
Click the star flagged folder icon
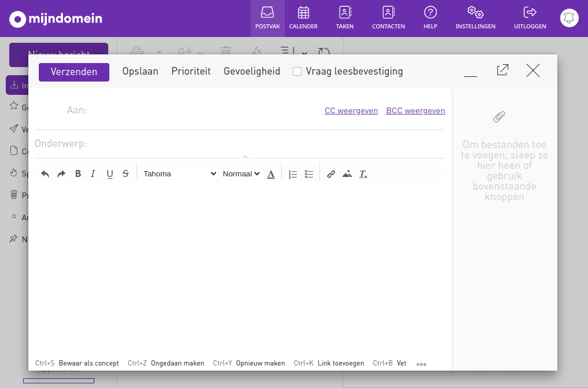[x=14, y=106]
